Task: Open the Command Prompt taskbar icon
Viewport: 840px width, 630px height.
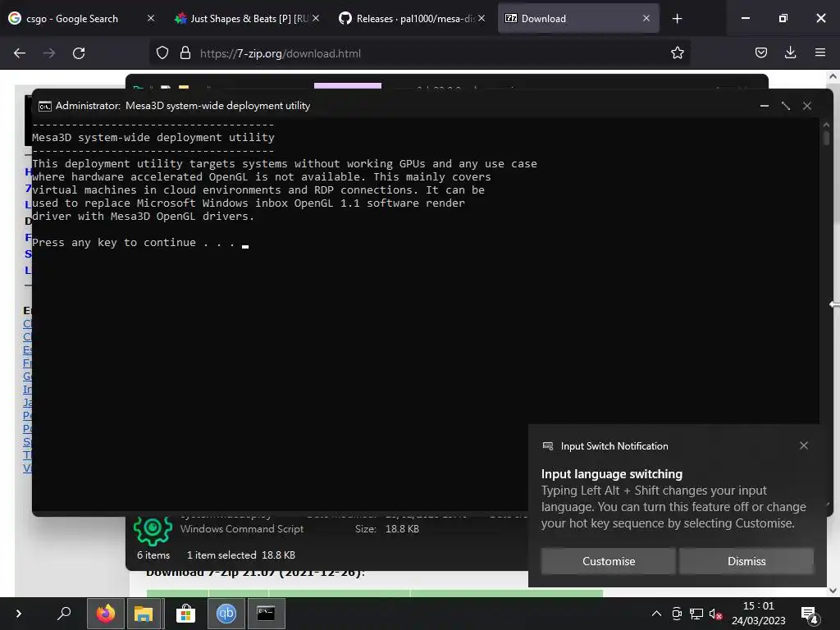Action: 267,614
